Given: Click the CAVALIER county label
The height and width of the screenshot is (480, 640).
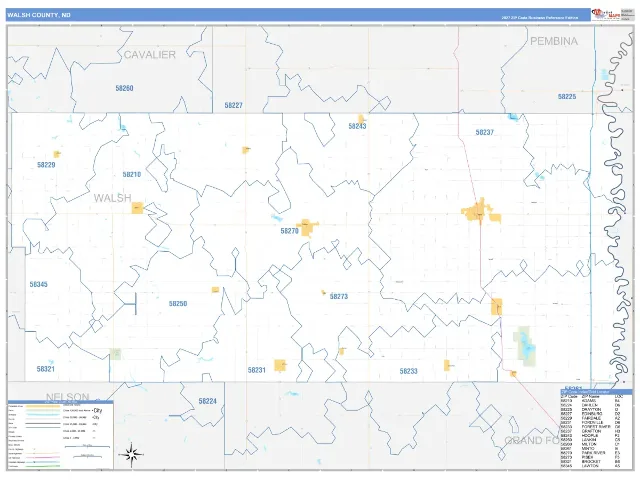Looking at the screenshot, I should coord(150,55).
